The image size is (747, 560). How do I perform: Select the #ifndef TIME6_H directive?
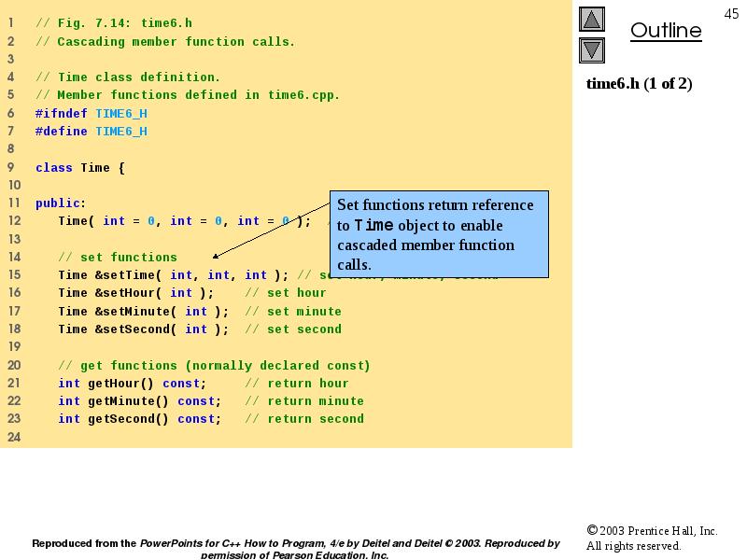coord(91,114)
